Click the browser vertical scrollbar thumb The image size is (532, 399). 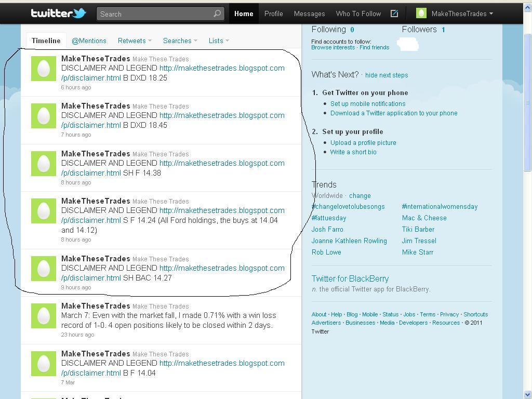(x=528, y=102)
